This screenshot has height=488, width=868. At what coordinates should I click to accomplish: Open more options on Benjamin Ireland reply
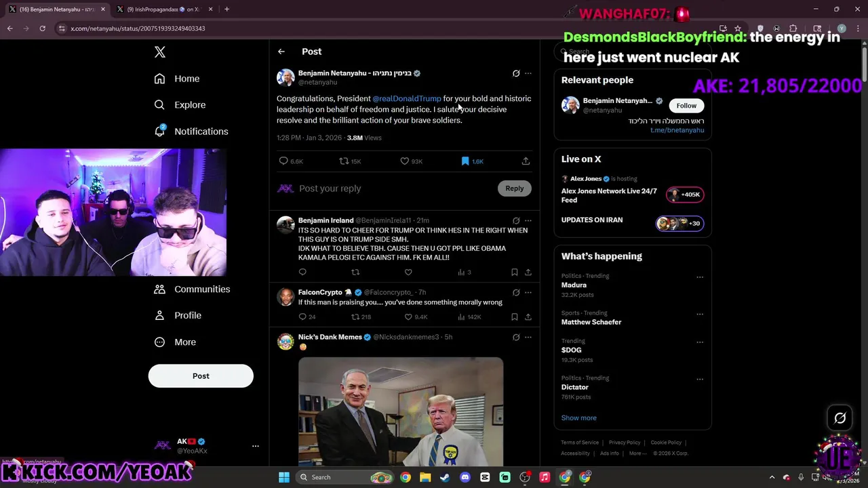[528, 220]
